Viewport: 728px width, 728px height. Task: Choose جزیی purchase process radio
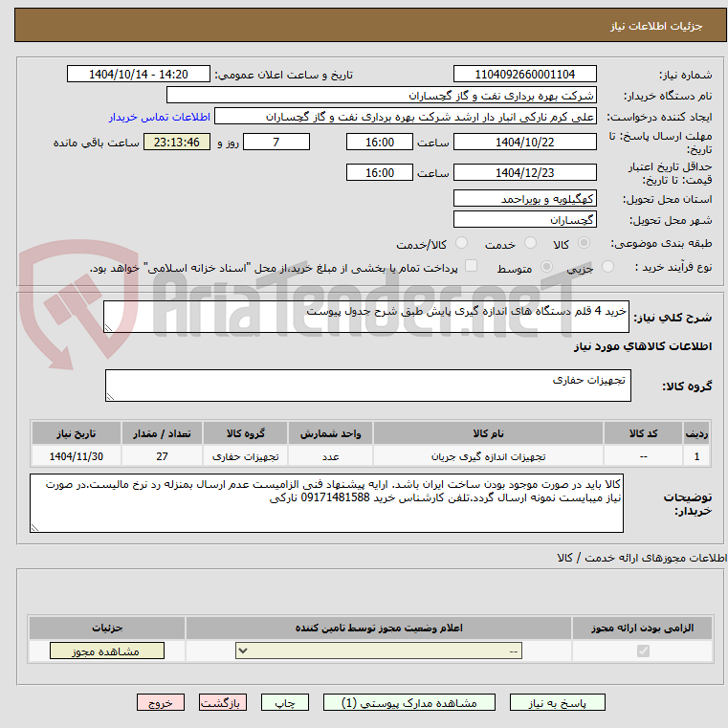pyautogui.click(x=607, y=267)
